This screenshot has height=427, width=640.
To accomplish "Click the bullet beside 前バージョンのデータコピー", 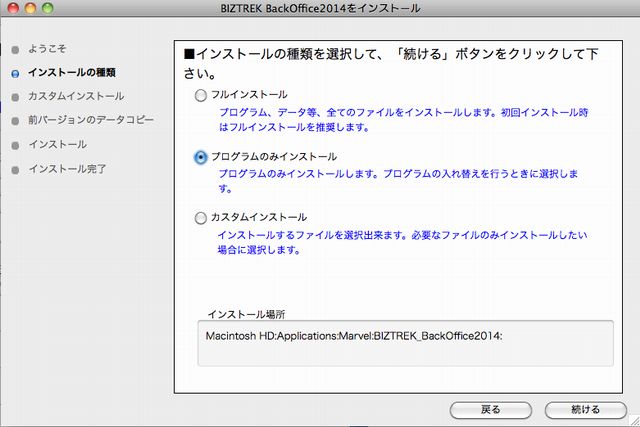I will [13, 121].
